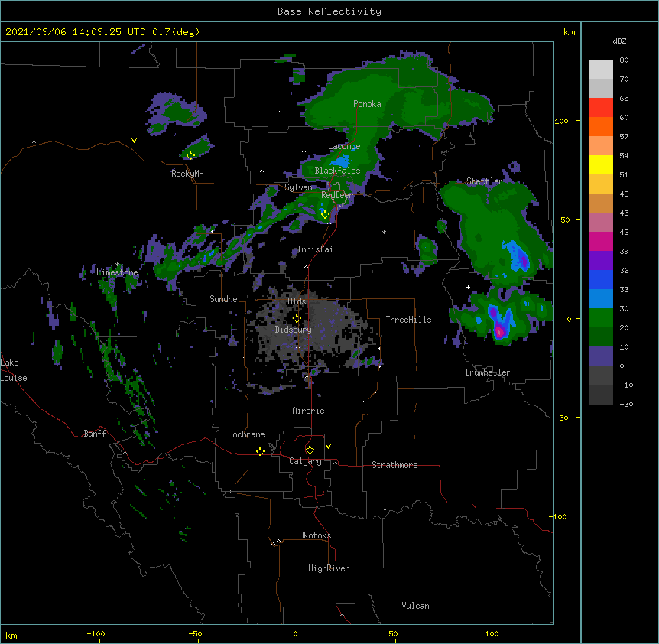
Task: Select the slate purple 0–10 dBZ legend swatch
Action: (x=601, y=356)
